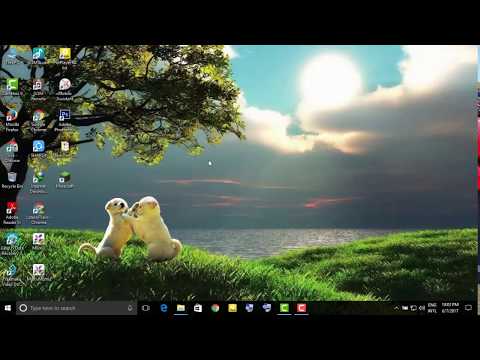This screenshot has width=480, height=360.
Task: Select the Adobe Reader desktop shortcut
Action: click(12, 213)
